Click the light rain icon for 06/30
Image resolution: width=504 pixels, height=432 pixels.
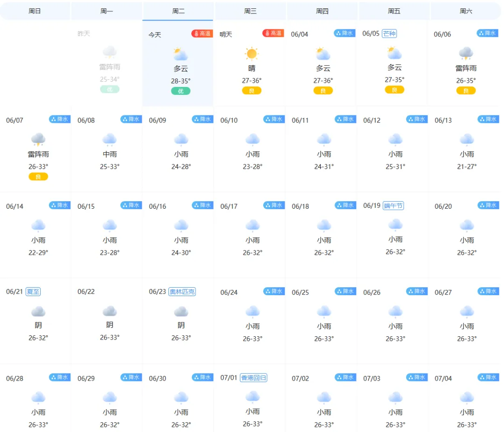(181, 398)
